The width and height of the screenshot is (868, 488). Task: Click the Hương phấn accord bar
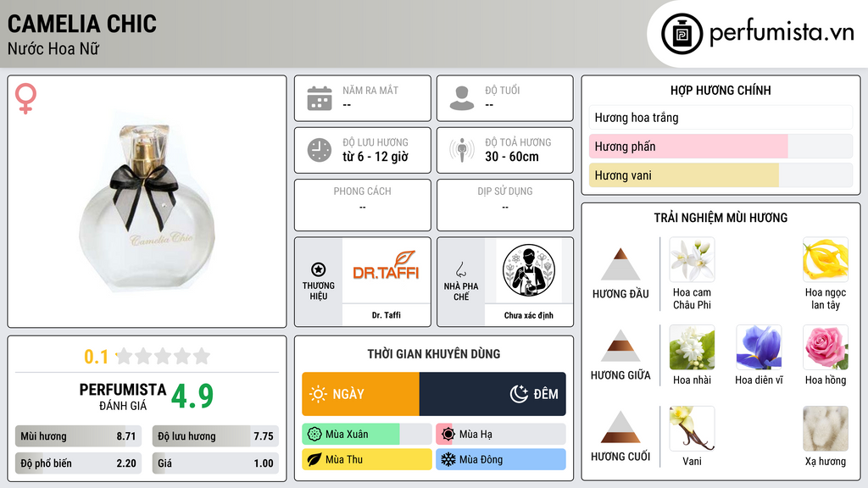point(721,147)
